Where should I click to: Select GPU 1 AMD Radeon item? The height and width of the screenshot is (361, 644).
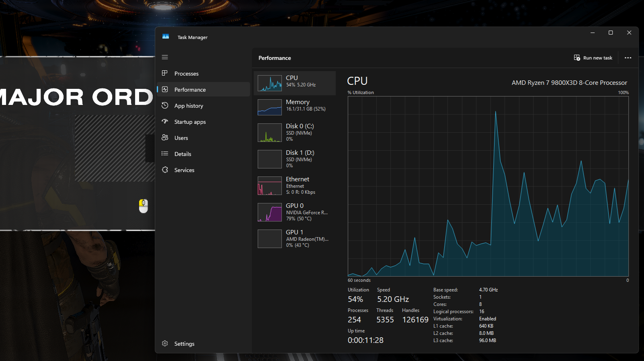pyautogui.click(x=295, y=239)
